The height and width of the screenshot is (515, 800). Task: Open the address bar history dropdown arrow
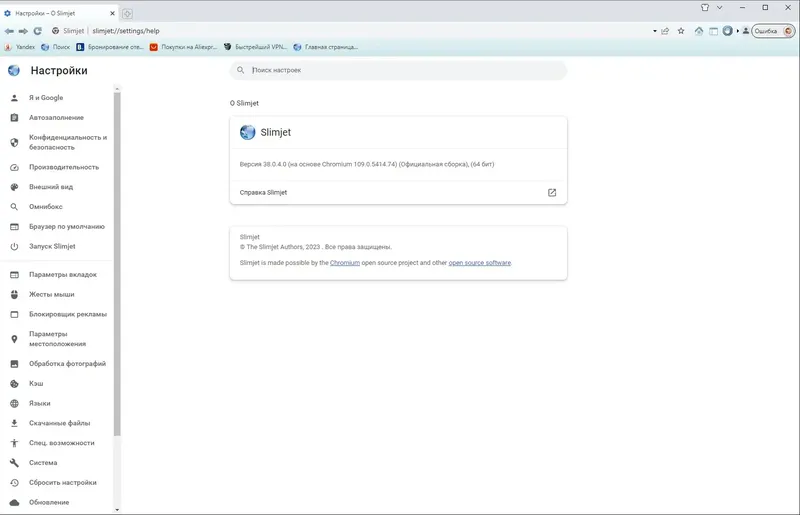point(655,31)
